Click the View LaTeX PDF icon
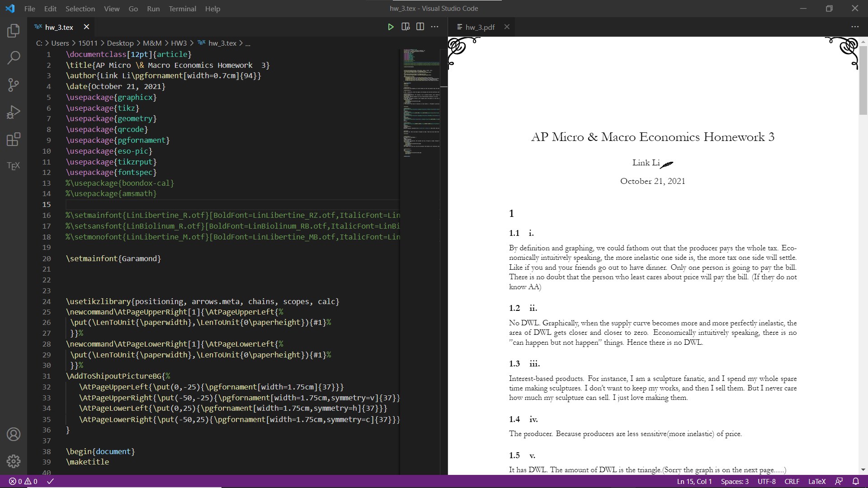Image resolution: width=868 pixels, height=488 pixels. coord(406,27)
